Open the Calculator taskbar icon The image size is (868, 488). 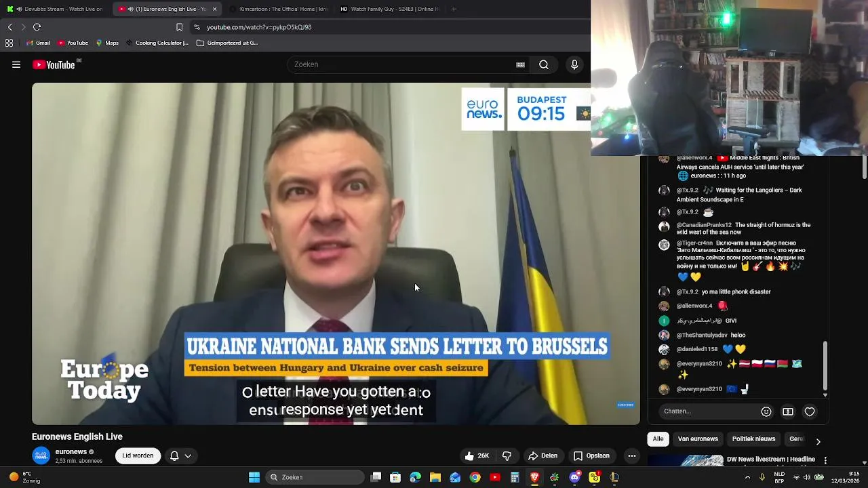pyautogui.click(x=515, y=477)
